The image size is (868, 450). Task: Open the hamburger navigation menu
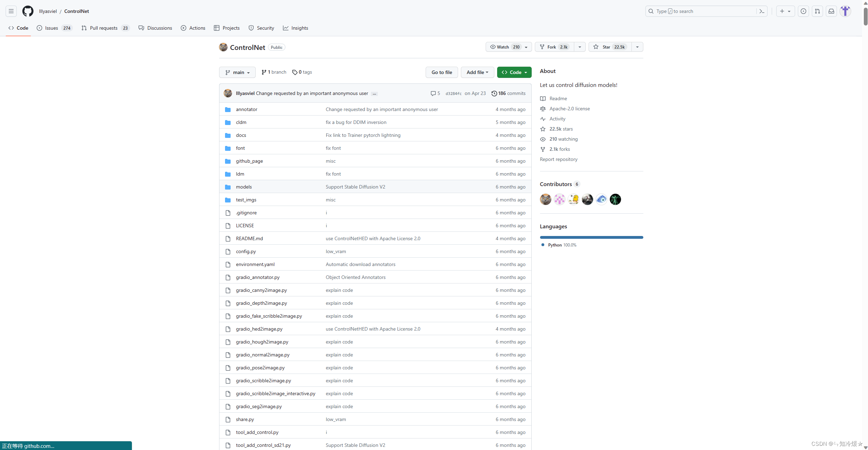point(11,11)
